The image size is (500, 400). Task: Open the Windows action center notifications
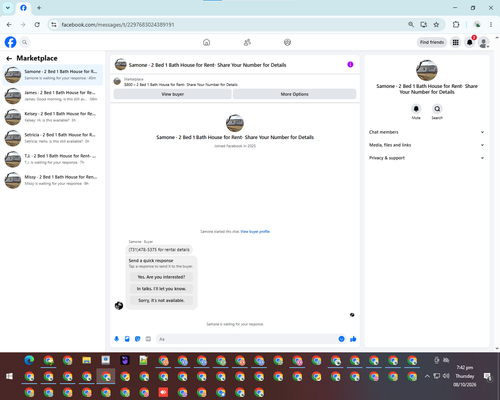pos(488,376)
